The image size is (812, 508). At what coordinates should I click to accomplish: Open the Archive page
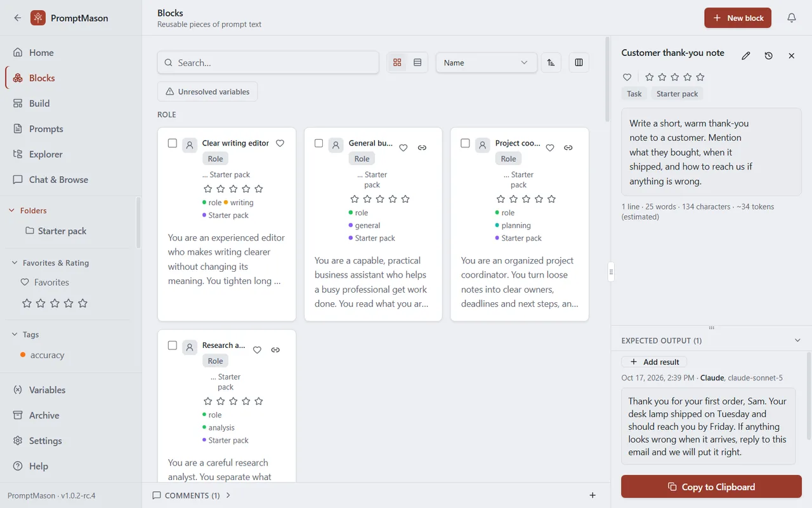pyautogui.click(x=70, y=415)
